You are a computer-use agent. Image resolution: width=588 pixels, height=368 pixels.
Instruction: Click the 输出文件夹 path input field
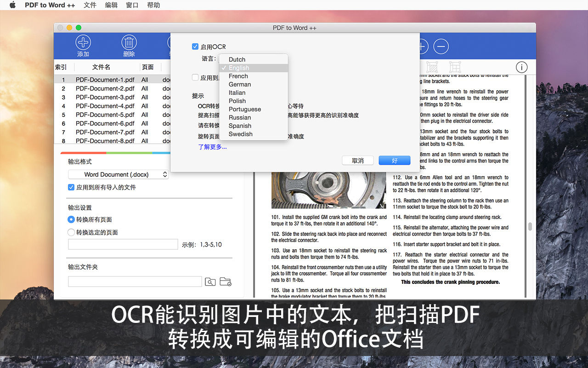(135, 282)
